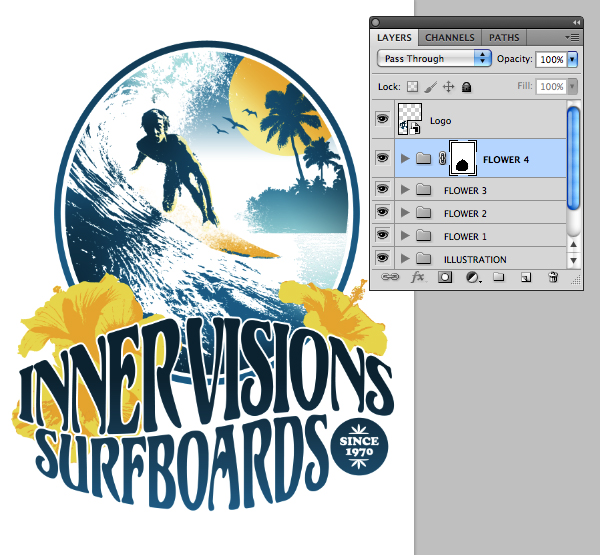Add layer mask button in Layers panel
This screenshot has width=600, height=555.
click(x=445, y=277)
